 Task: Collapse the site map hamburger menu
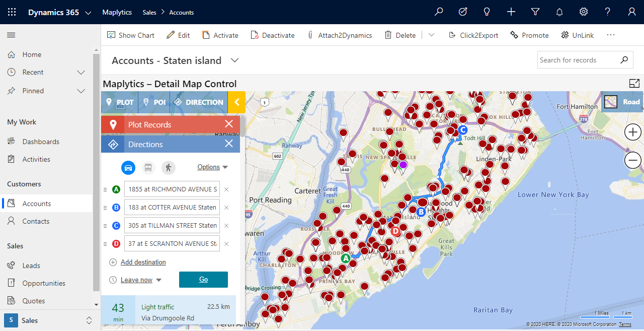click(11, 35)
